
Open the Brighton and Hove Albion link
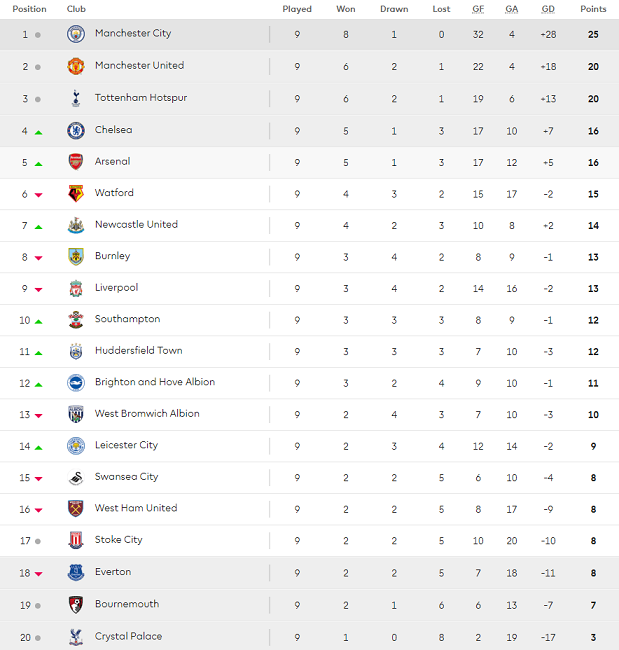pyautogui.click(x=155, y=382)
